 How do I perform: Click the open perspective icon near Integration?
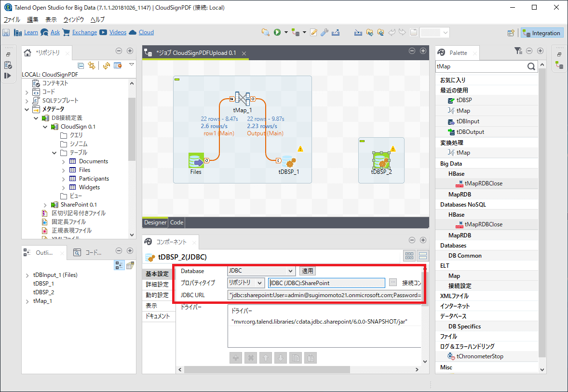511,33
